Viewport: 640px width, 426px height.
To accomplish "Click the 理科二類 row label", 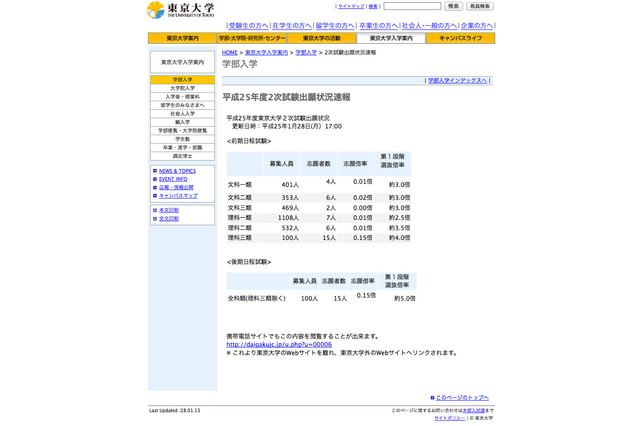I will coord(240,228).
